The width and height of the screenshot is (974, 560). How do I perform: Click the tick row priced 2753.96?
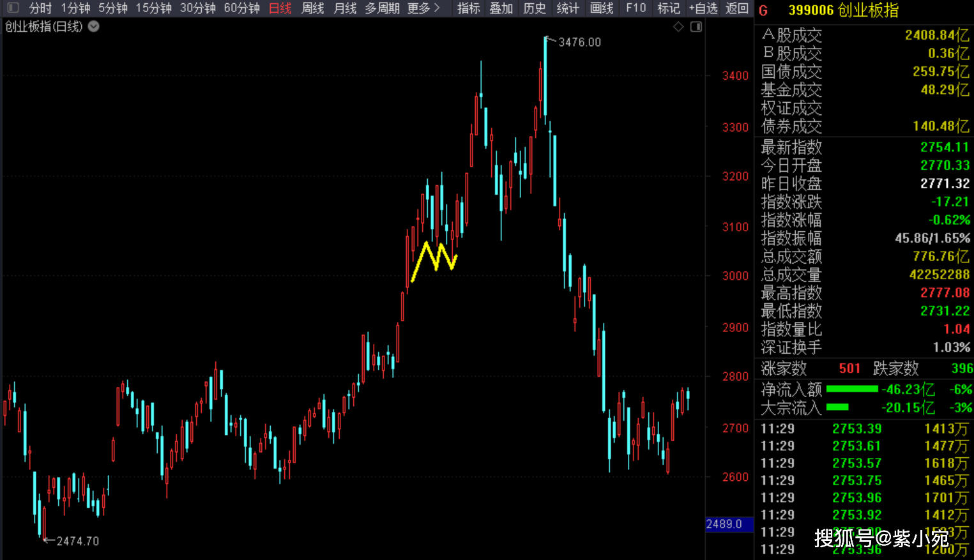(x=865, y=497)
